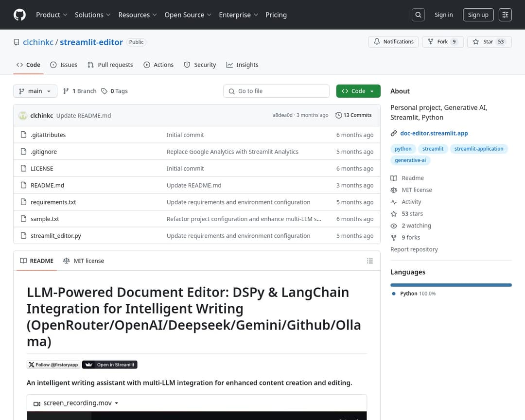Click the Sign up button
525x420 pixels.
click(478, 15)
